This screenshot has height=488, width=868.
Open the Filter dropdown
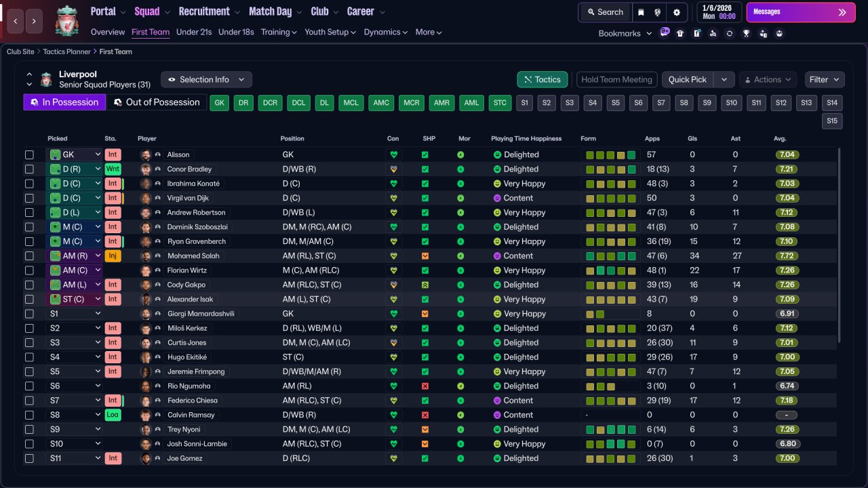coord(825,79)
